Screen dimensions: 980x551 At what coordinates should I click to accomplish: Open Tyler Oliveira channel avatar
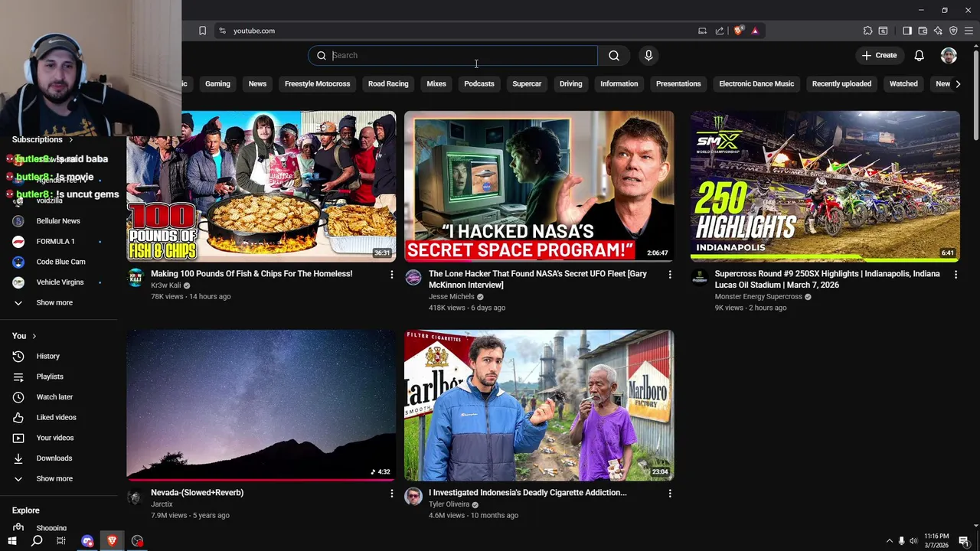[413, 496]
